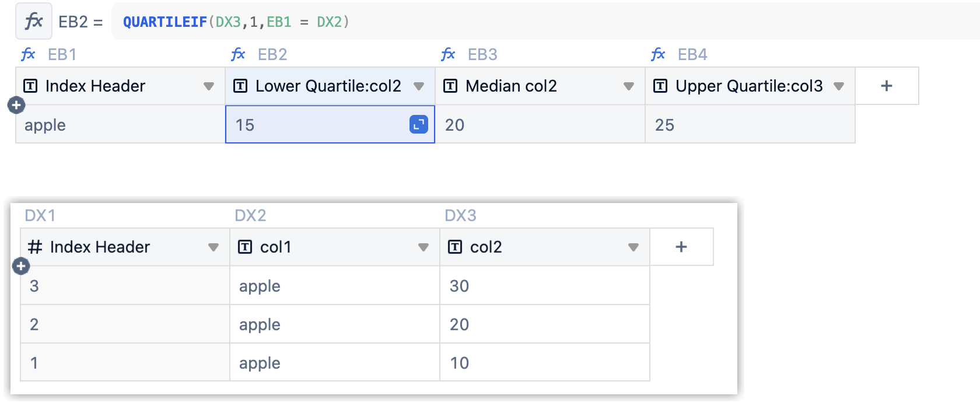Expand the selected cell showing 15

point(419,124)
